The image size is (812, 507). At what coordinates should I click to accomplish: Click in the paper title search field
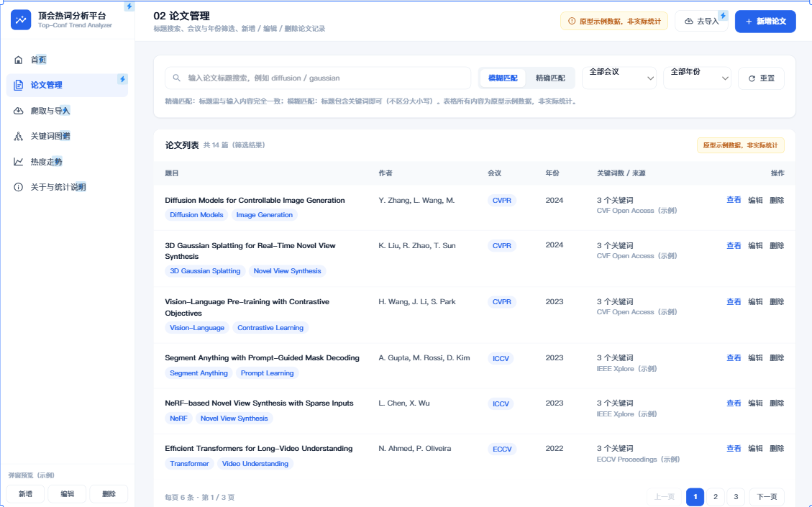tap(318, 78)
